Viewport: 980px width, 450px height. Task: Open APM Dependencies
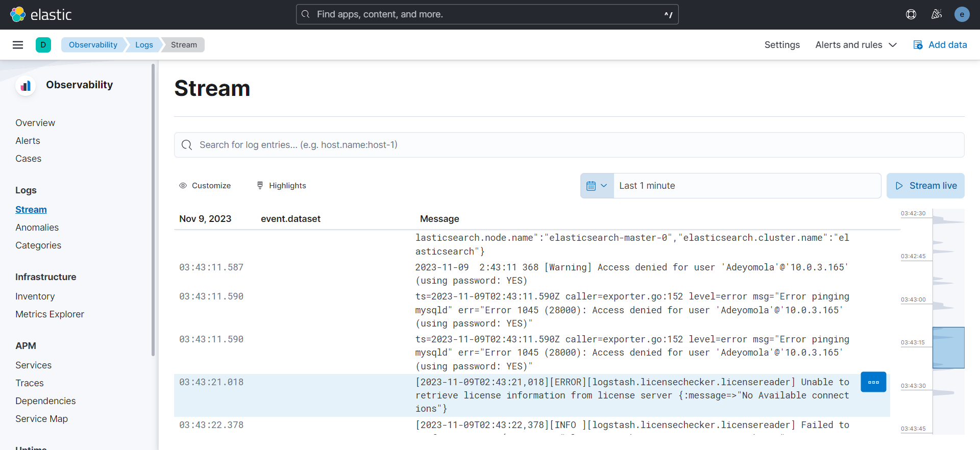click(x=45, y=401)
